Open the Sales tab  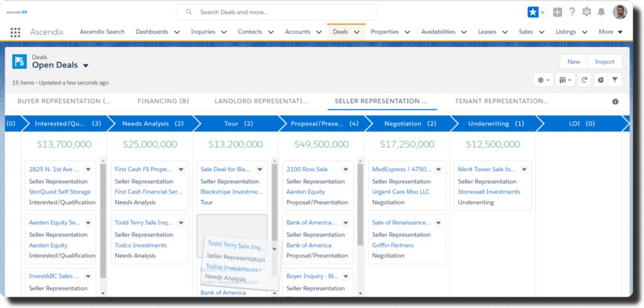(x=526, y=31)
